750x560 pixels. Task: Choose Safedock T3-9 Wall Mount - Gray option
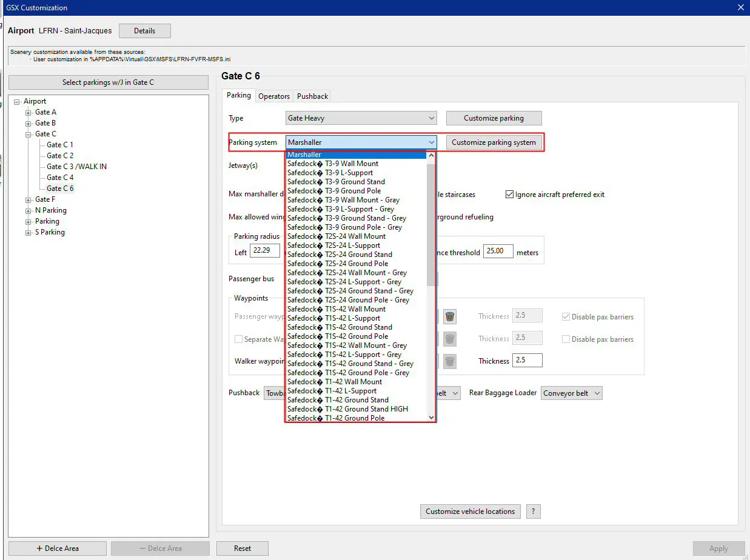point(357,200)
